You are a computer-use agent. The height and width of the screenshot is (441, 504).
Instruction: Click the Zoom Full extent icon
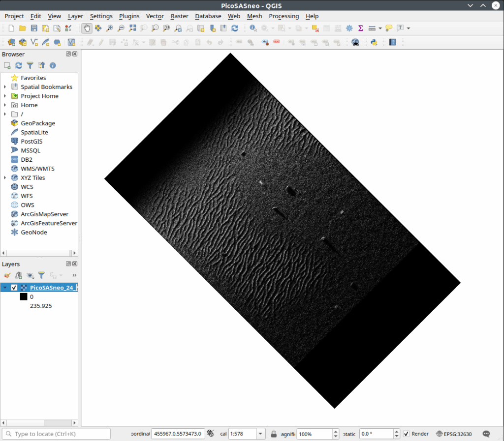pos(132,28)
